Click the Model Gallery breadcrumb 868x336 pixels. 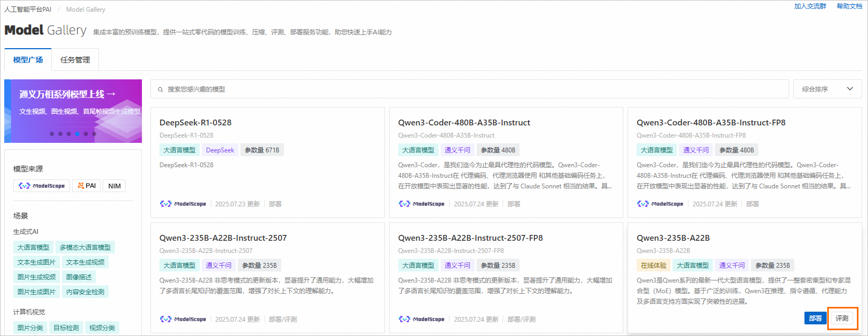86,9
